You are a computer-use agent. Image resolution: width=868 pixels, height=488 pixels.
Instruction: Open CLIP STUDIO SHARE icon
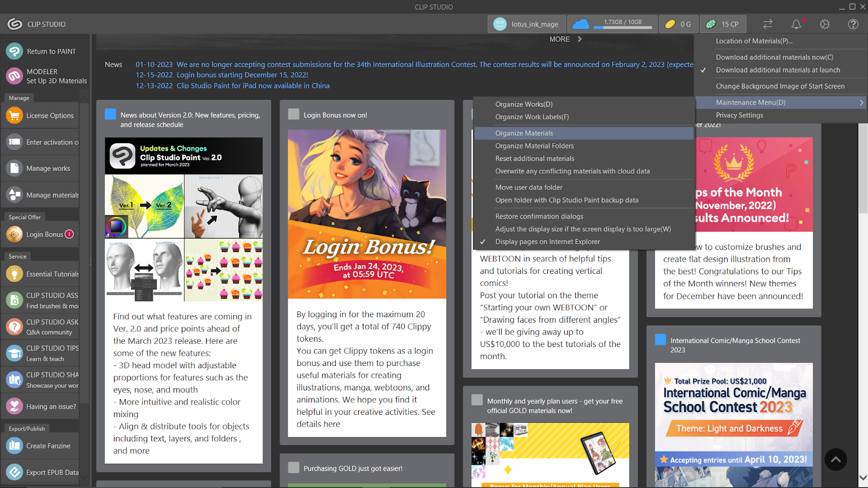click(x=14, y=380)
